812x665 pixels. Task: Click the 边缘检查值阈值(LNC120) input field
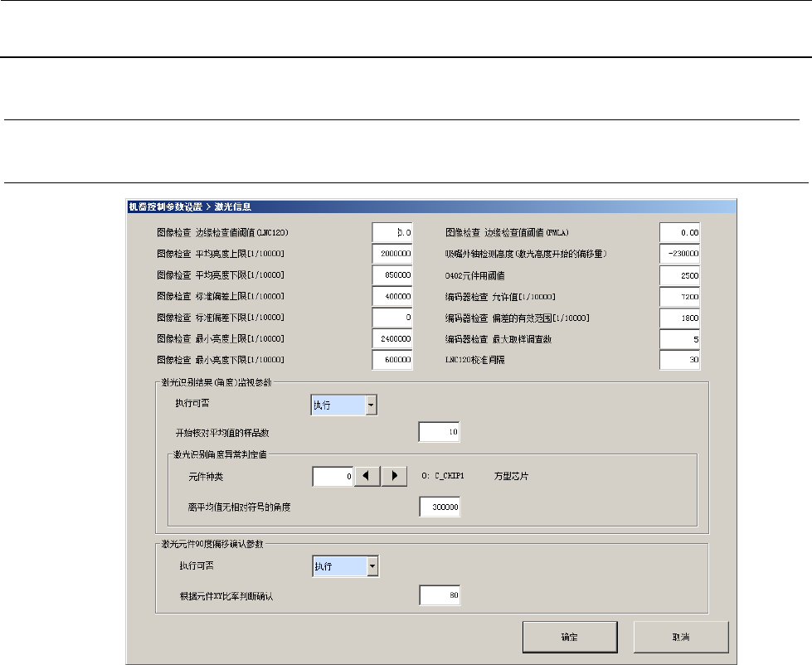[x=393, y=232]
